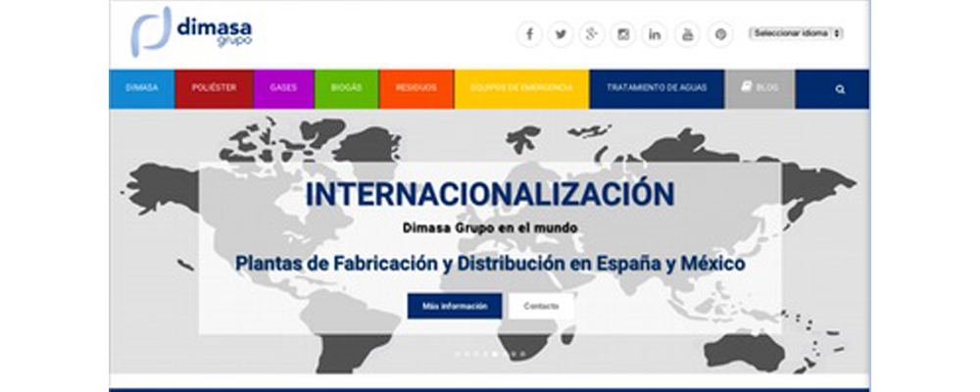980x392 pixels.
Task: Select the POLIÉSTER menu item
Action: pos(214,88)
